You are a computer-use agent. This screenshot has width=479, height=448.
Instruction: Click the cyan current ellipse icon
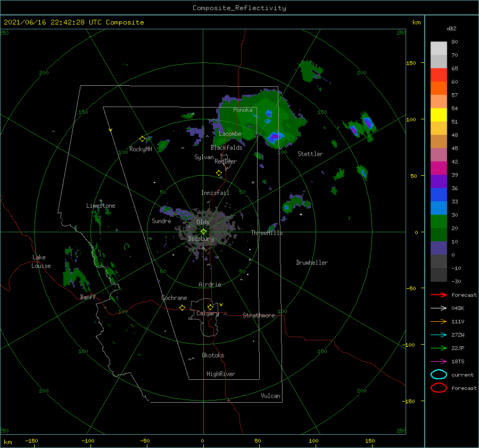[439, 374]
